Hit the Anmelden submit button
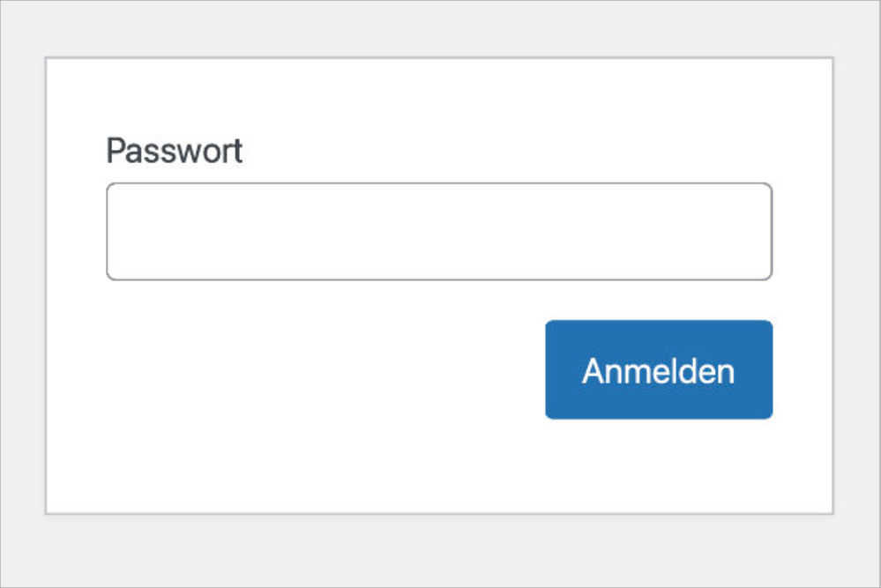 pos(658,370)
